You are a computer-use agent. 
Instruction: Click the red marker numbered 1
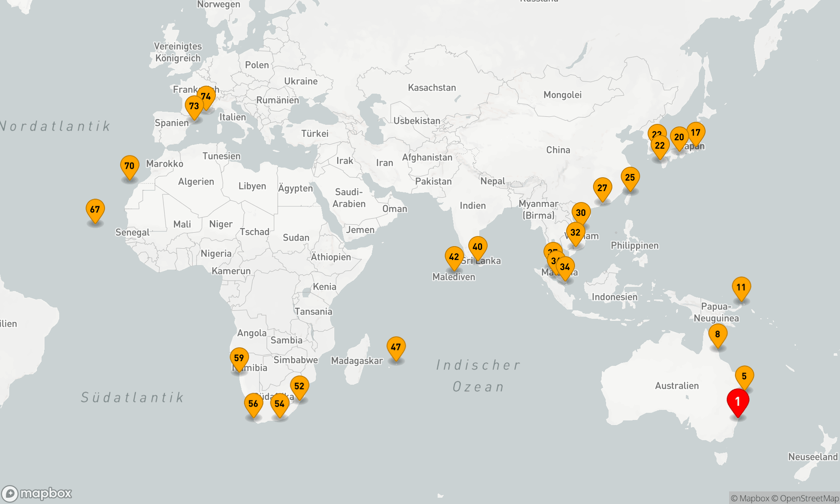[x=738, y=402]
